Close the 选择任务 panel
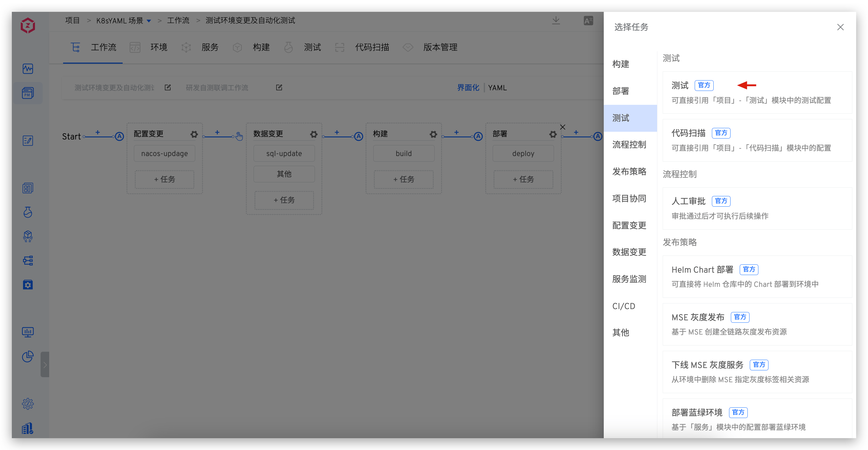This screenshot has width=868, height=450. pyautogui.click(x=840, y=27)
